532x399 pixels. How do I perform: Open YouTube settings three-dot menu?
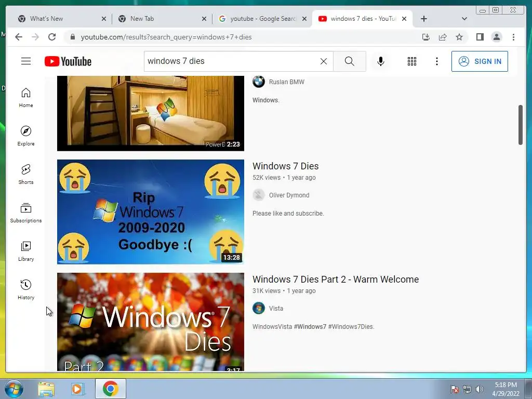click(436, 61)
